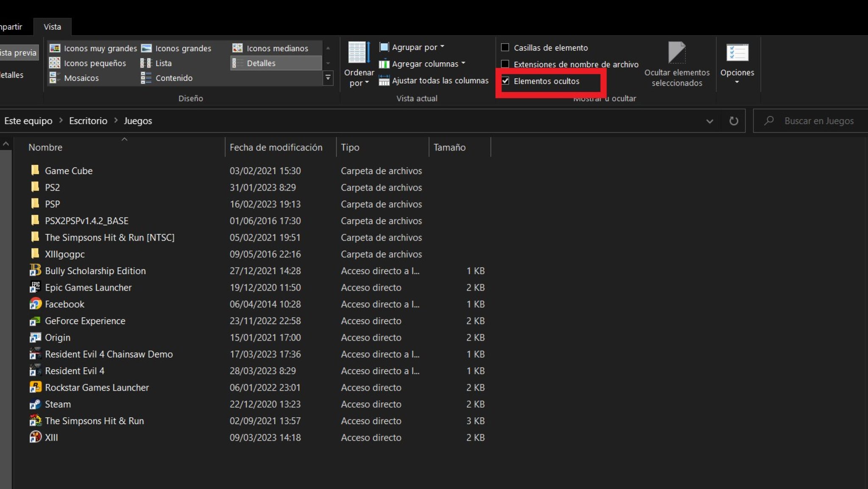Image resolution: width=868 pixels, height=489 pixels.
Task: Select the "Iconos muy grandes" view
Action: pyautogui.click(x=100, y=48)
